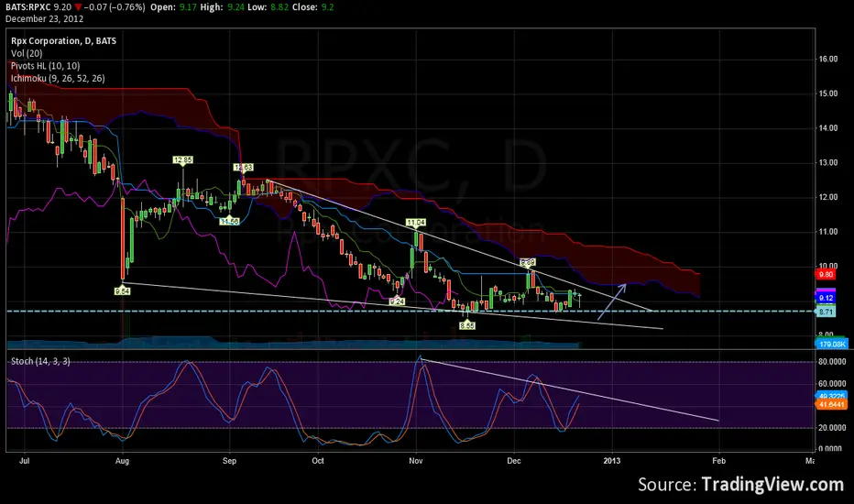This screenshot has width=854, height=504.
Task: Click the 12.85 pivot high label
Action: 182,159
